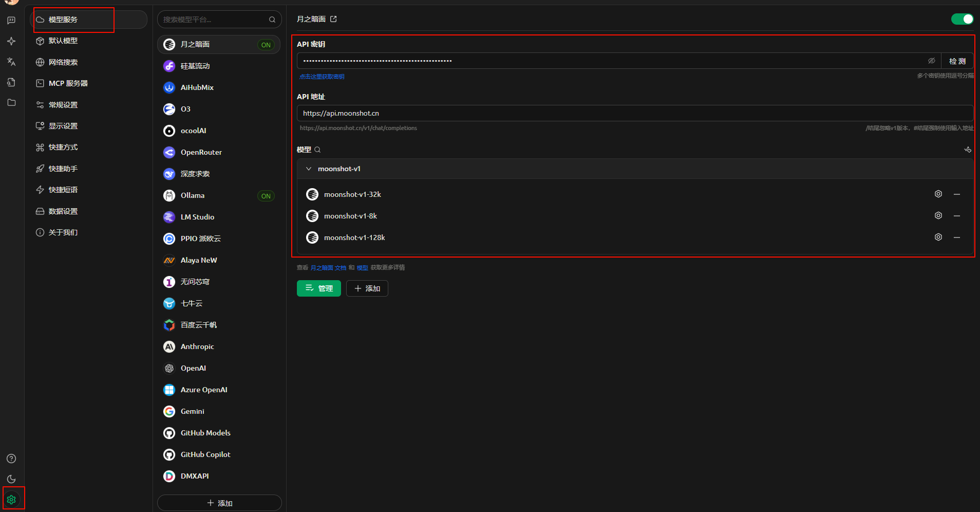Screen dimensions: 980x512
Task: Toggle dark mode moon icon
Action: 11,479
